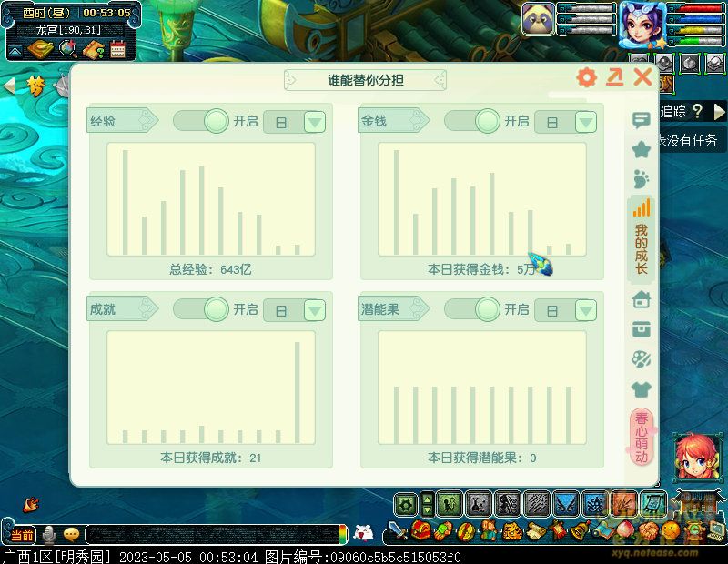The height and width of the screenshot is (564, 728).
Task: Toggle the 金钱 on/off switch
Action: tap(471, 121)
